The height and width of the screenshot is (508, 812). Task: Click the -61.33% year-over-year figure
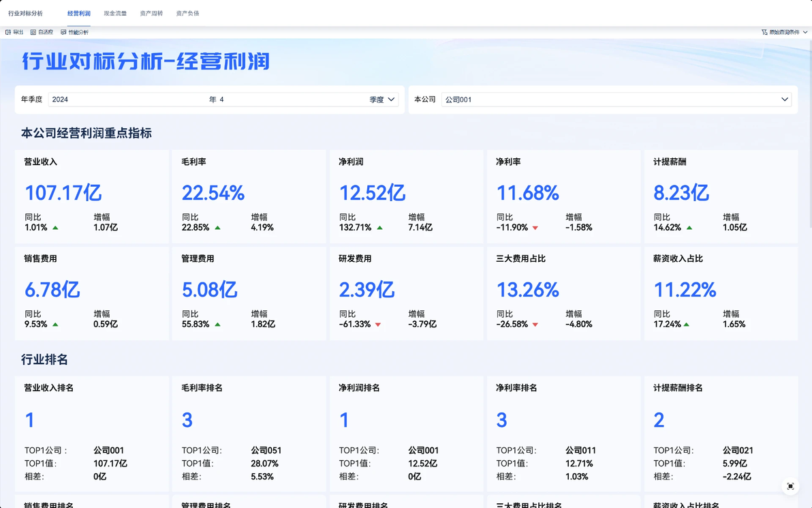355,325
